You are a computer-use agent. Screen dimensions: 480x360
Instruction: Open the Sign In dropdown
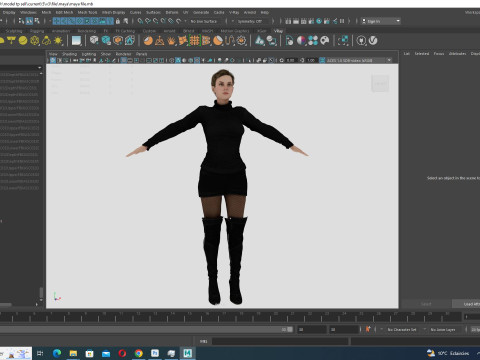point(381,21)
